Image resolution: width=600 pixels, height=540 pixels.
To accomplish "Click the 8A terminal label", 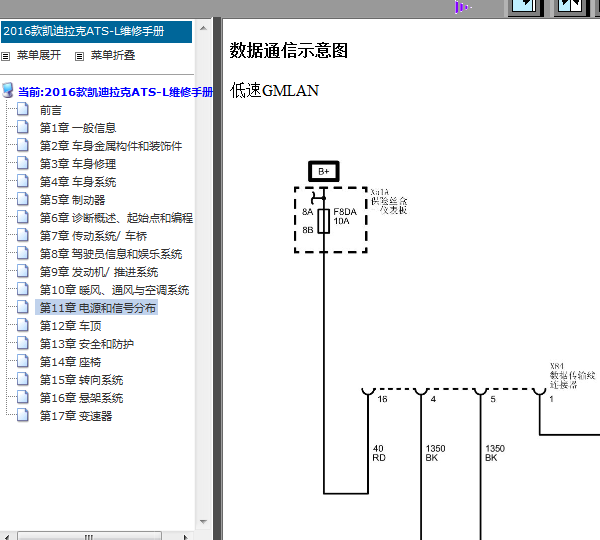I will point(308,212).
